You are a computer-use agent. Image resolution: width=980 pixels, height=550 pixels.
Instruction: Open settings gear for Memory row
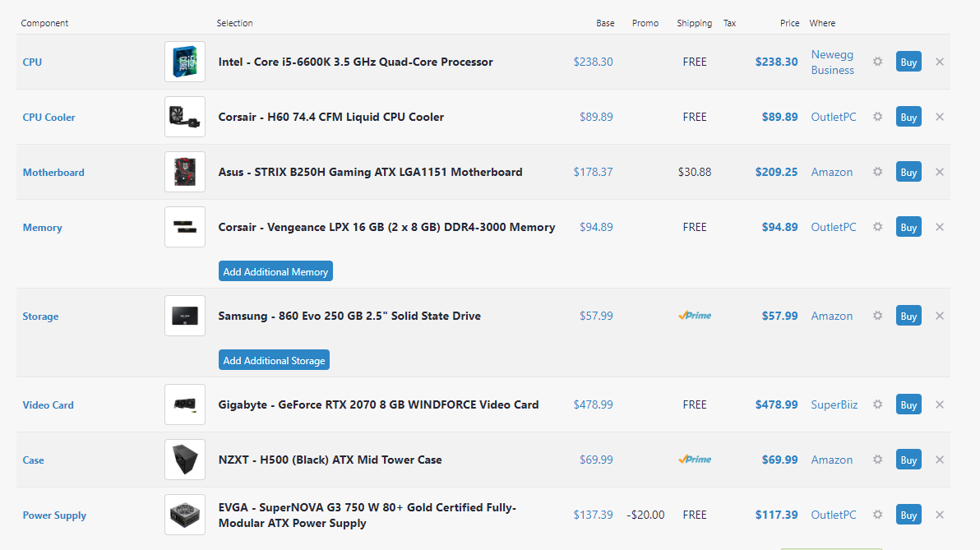877,227
